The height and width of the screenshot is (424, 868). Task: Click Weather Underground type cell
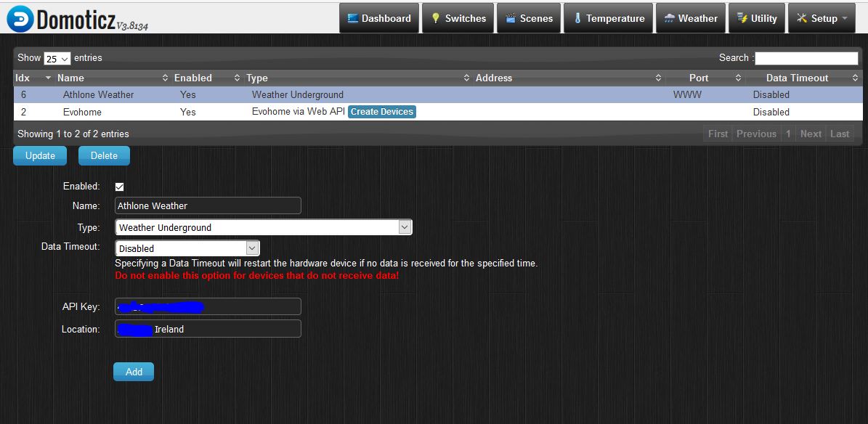[297, 94]
